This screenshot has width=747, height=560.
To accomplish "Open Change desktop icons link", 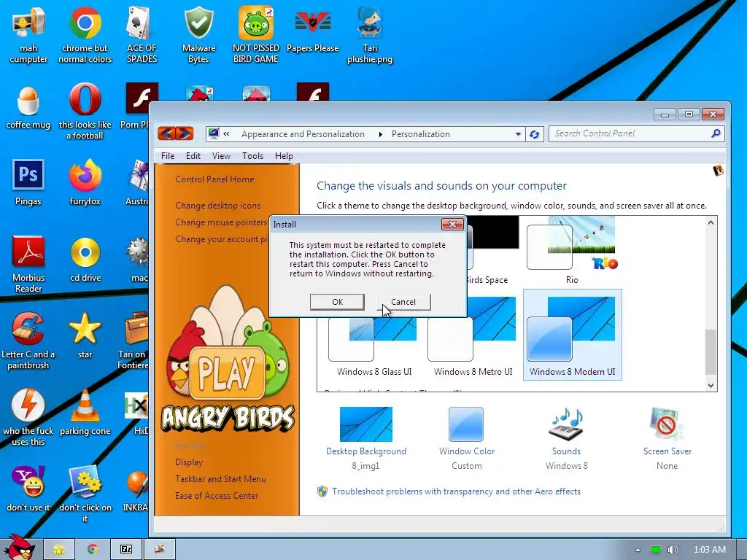I will click(217, 205).
